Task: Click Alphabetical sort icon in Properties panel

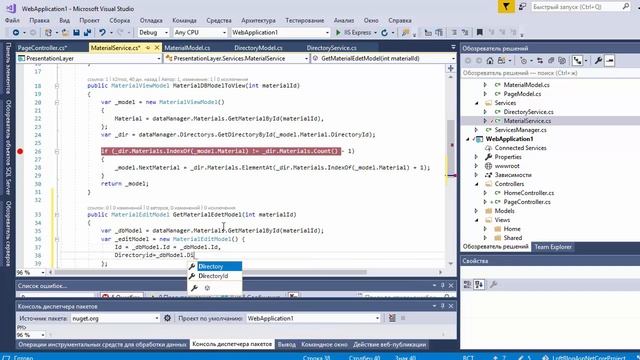Action: tap(479, 284)
